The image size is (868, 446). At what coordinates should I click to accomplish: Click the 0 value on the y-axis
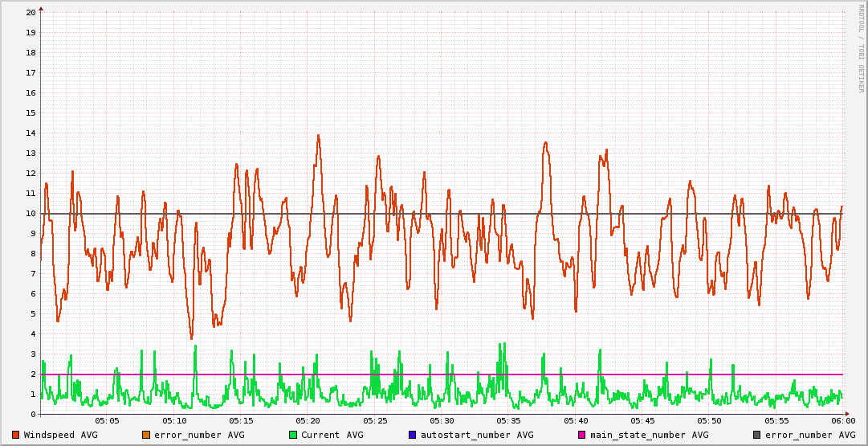coord(33,415)
